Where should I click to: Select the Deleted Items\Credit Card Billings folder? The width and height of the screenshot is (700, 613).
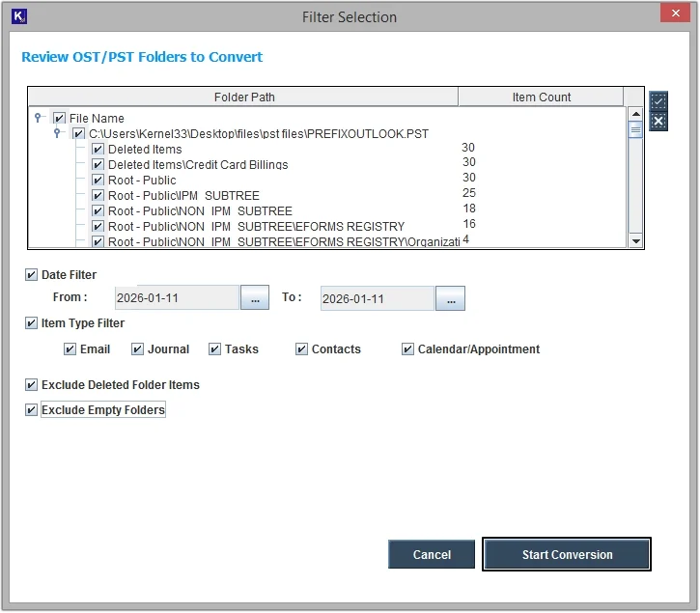coord(197,165)
